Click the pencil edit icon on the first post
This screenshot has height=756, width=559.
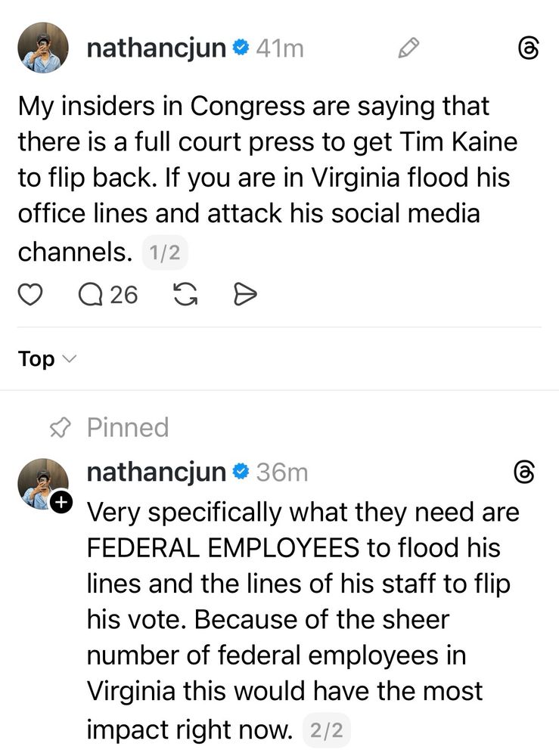pos(408,49)
